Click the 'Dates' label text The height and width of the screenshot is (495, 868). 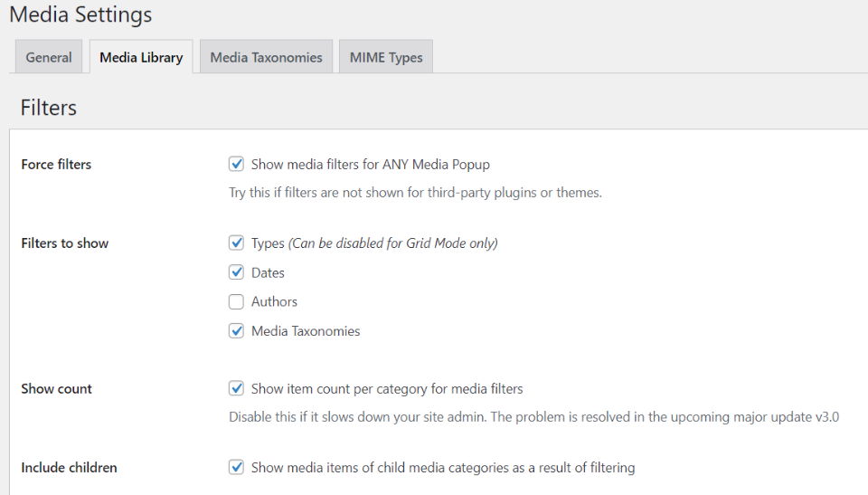click(x=268, y=272)
